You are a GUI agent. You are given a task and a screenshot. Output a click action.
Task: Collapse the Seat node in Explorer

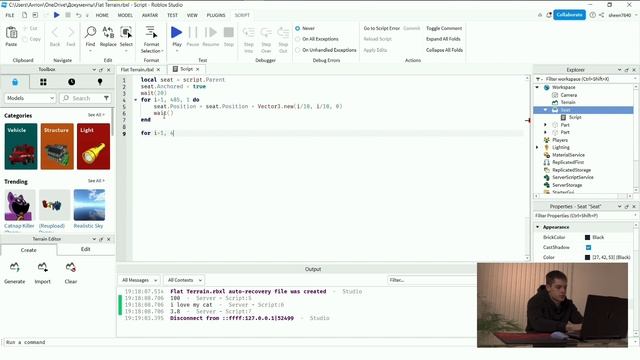[x=546, y=110]
